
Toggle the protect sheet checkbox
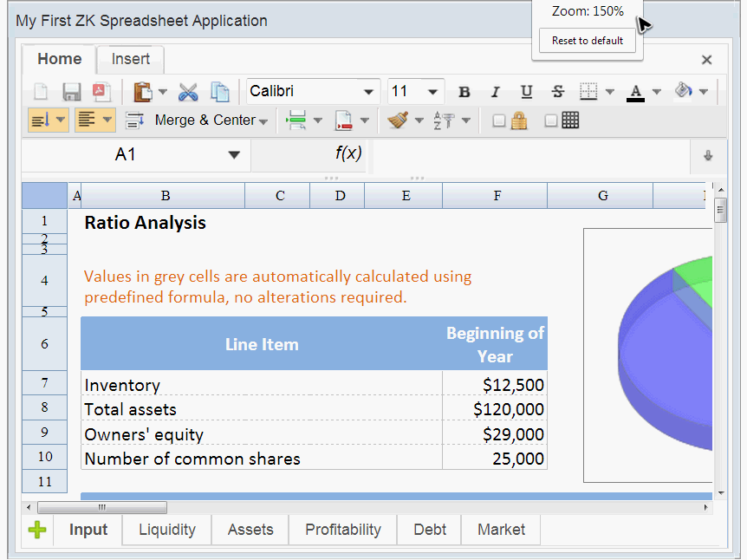(x=499, y=121)
